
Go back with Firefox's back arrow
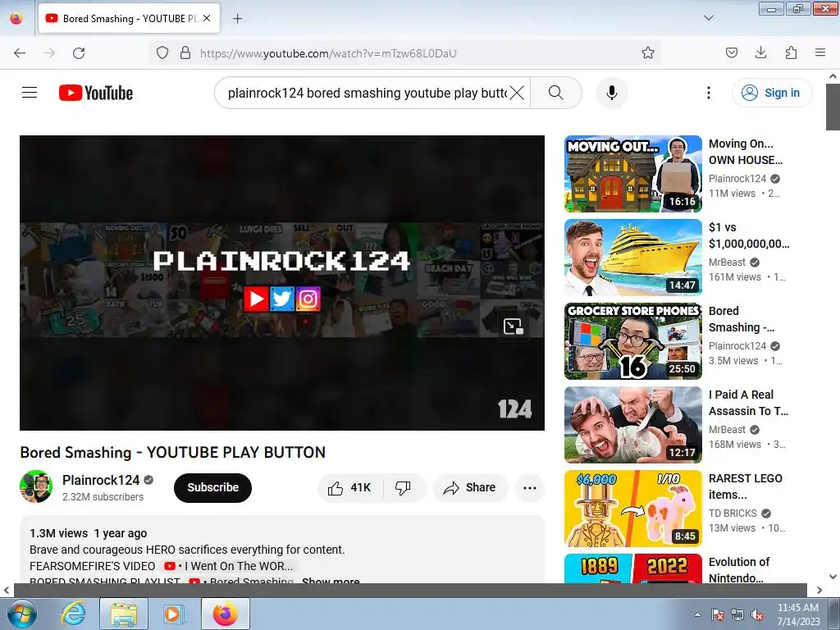coord(20,53)
